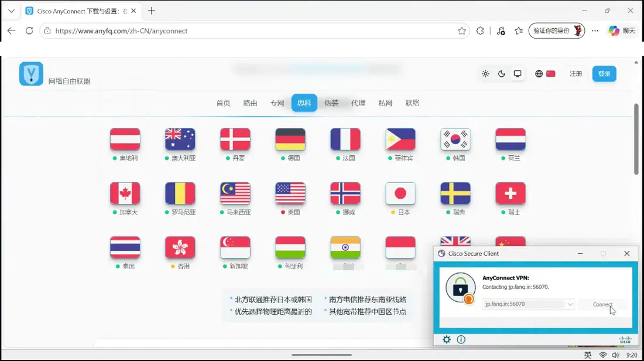Viewport: 644px width, 361px height.
Task: Open the volume tray icon
Action: [x=615, y=355]
